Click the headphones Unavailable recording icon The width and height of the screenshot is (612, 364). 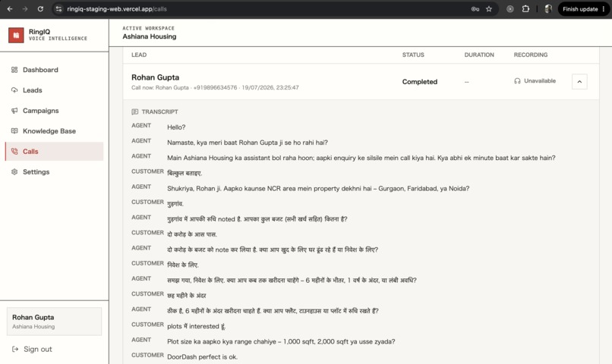517,81
